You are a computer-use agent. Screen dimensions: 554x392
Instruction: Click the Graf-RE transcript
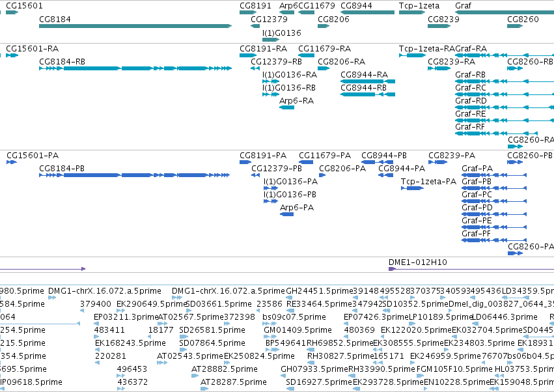point(505,120)
